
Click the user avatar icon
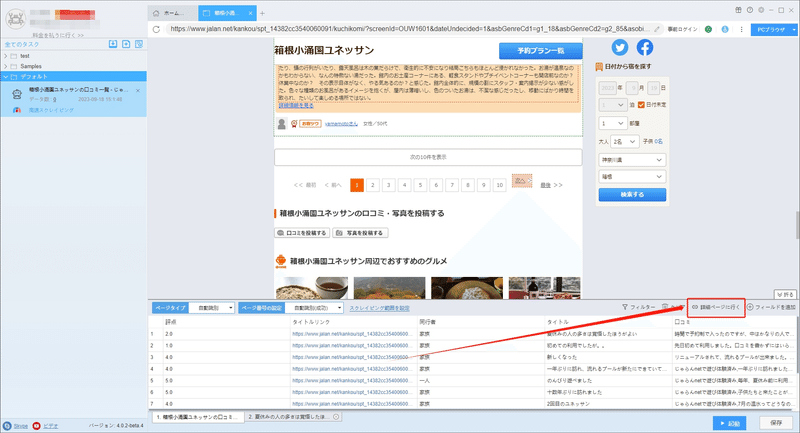15,19
